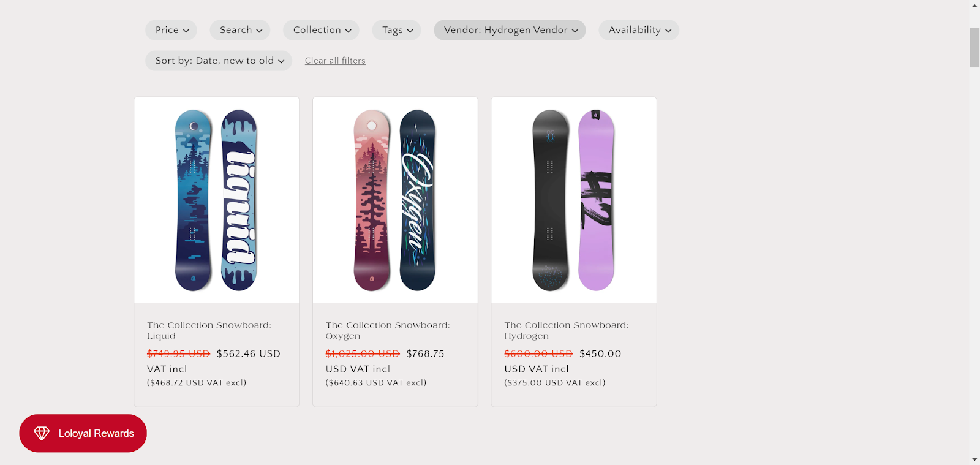Click the Clear all filters link
Image resolution: width=980 pixels, height=465 pixels.
point(335,61)
